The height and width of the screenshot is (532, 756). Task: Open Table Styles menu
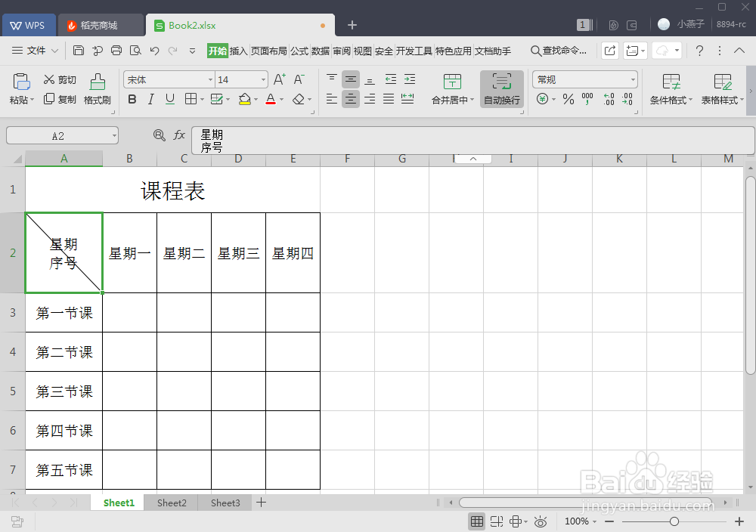pos(722,88)
